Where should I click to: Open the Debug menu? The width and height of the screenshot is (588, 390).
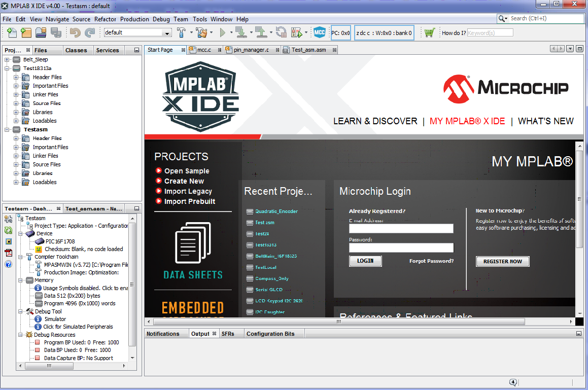point(161,19)
